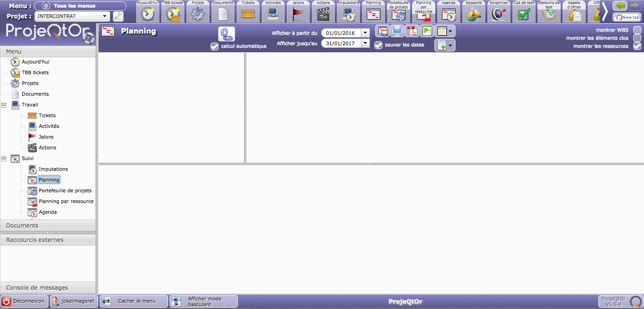Click the Cacher le menu button

pyautogui.click(x=133, y=301)
